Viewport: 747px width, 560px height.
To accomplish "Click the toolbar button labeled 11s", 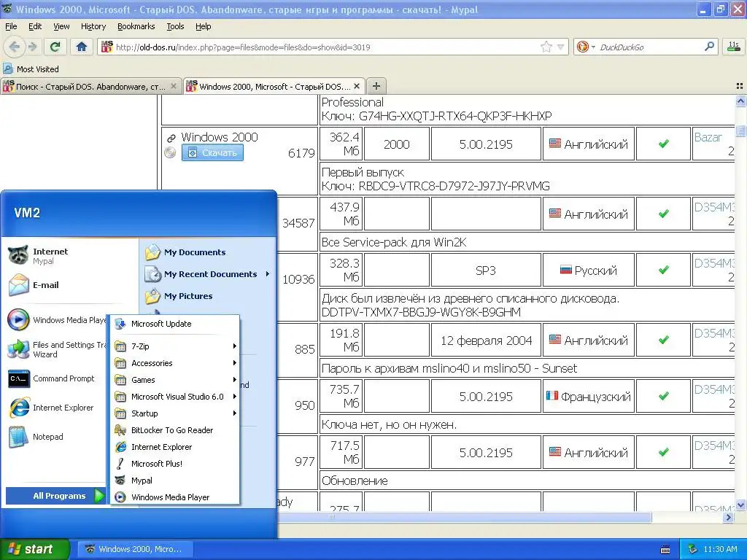I will click(x=734, y=47).
